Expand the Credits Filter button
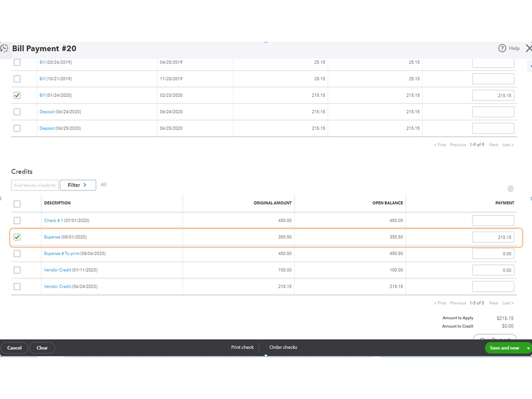The width and height of the screenshot is (532, 399). pos(78,185)
